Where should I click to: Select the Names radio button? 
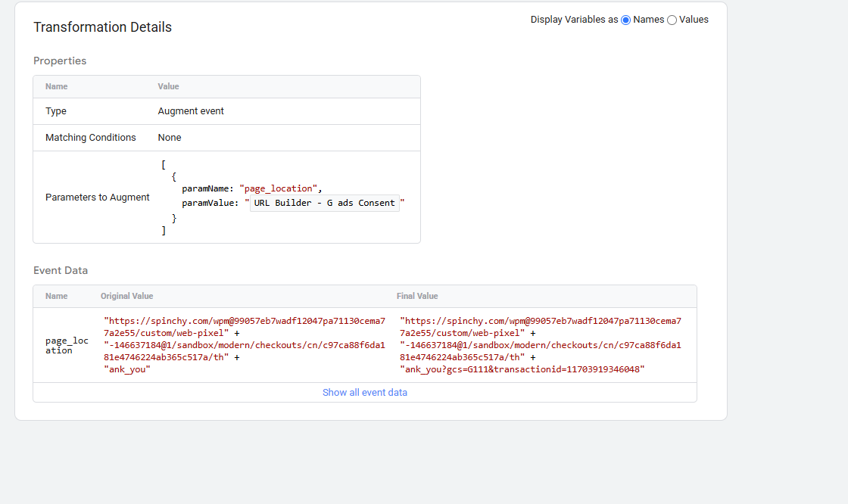tap(625, 20)
